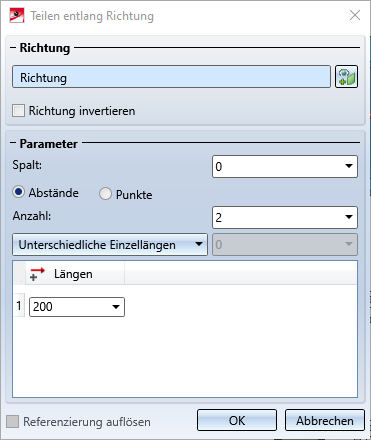Click the Längen column header
Screen dimensions: 371x440
(75, 274)
